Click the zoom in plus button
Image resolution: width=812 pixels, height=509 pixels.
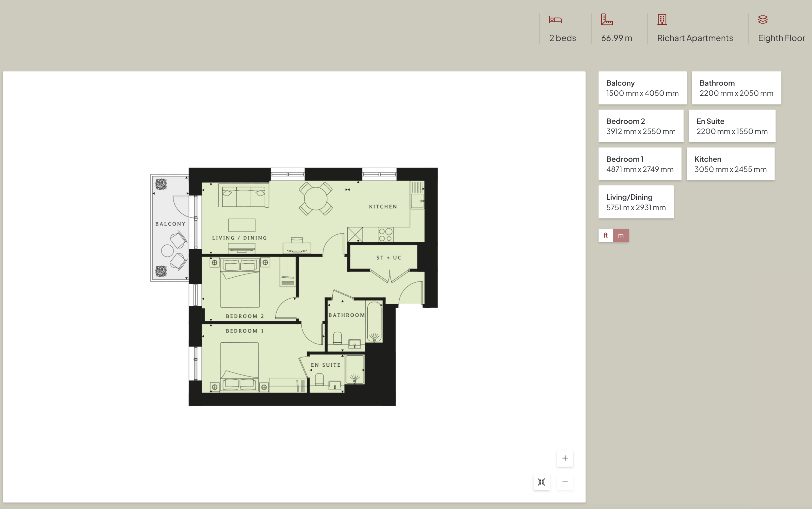565,458
